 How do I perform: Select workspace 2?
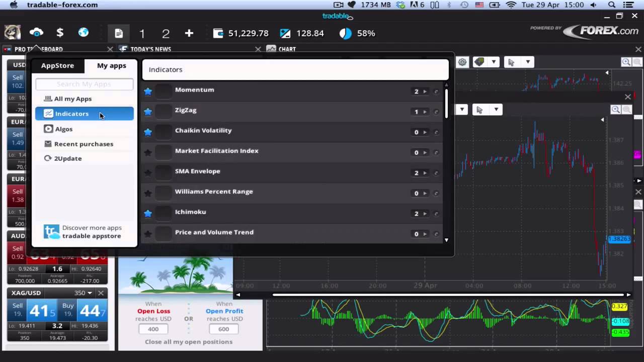point(166,34)
